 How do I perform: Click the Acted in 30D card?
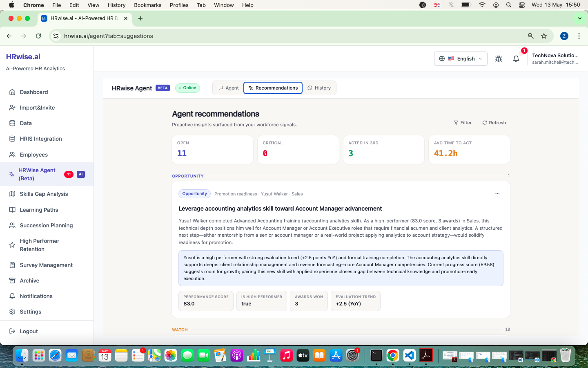click(384, 150)
